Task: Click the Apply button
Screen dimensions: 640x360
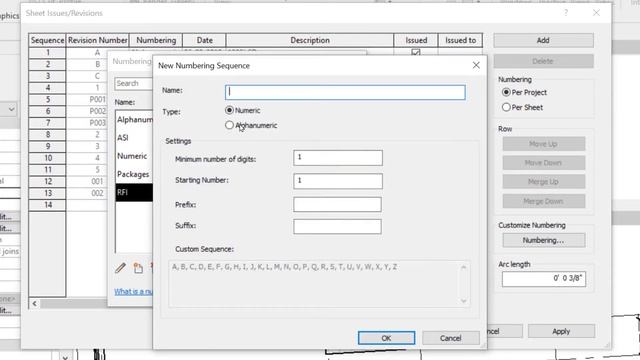Action: [561, 331]
